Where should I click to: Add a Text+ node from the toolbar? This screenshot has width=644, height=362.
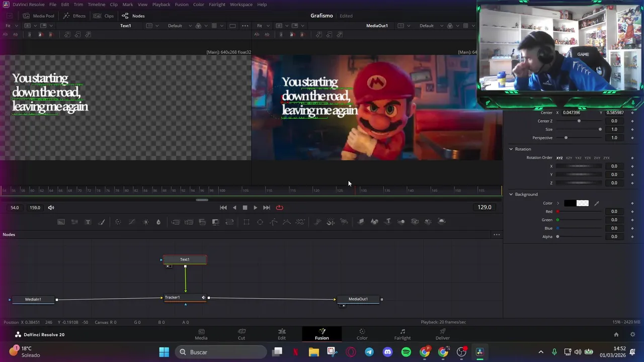click(88, 222)
